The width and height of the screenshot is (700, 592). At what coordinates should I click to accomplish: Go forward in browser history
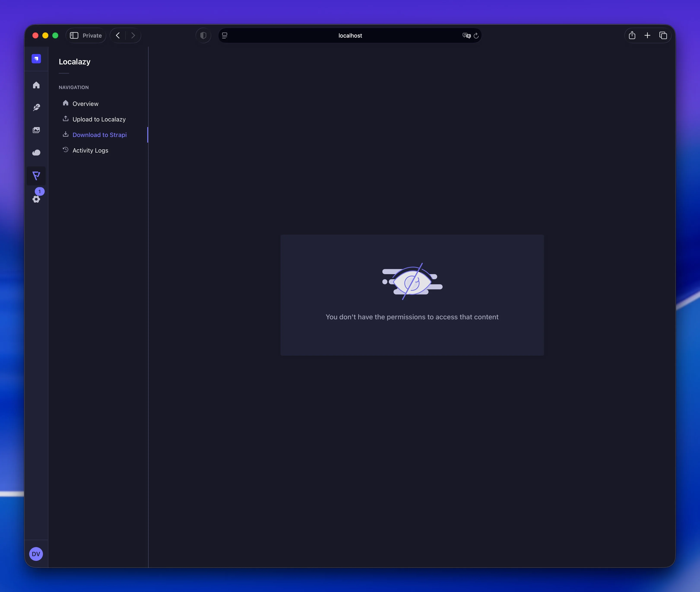133,36
